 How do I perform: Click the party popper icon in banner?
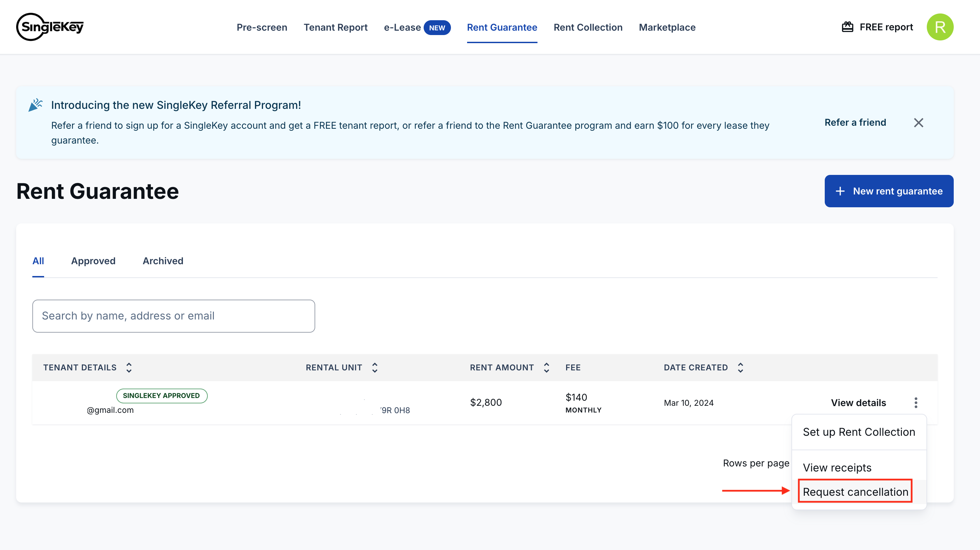click(x=35, y=105)
